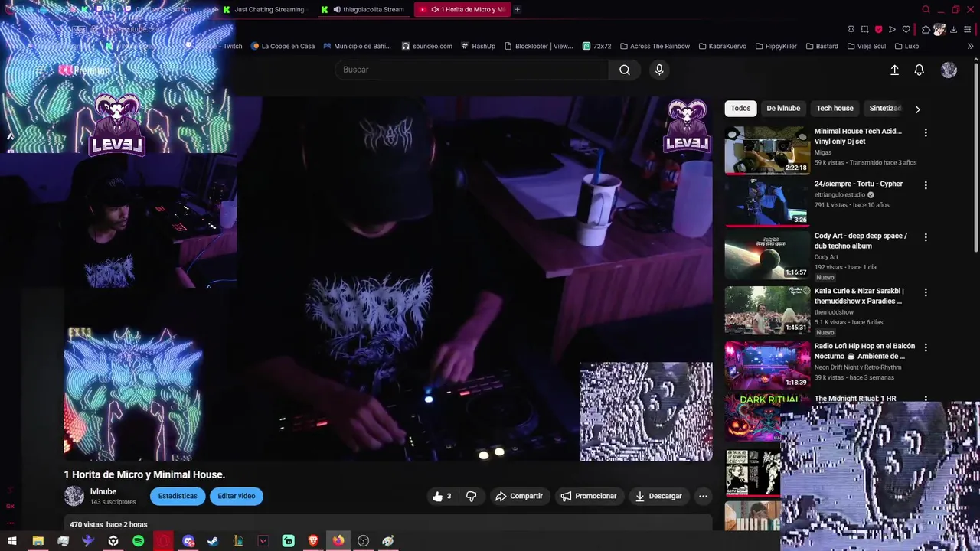Open the lvlnube channel name link
Image resolution: width=980 pixels, height=551 pixels.
pyautogui.click(x=103, y=491)
